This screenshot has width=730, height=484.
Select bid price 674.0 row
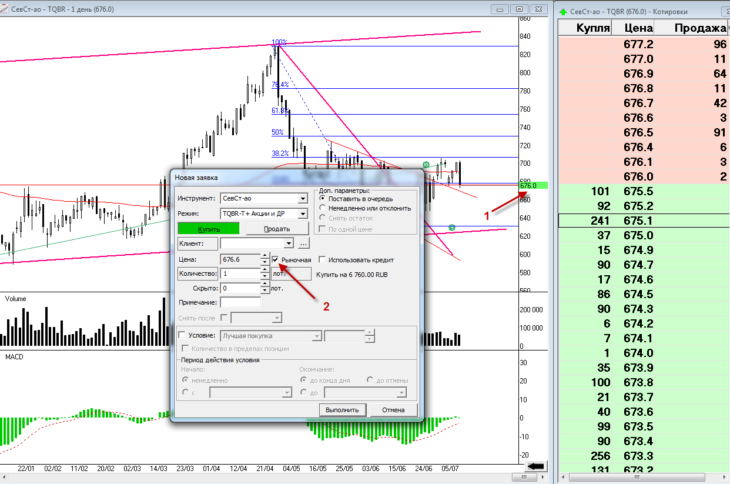pos(643,353)
